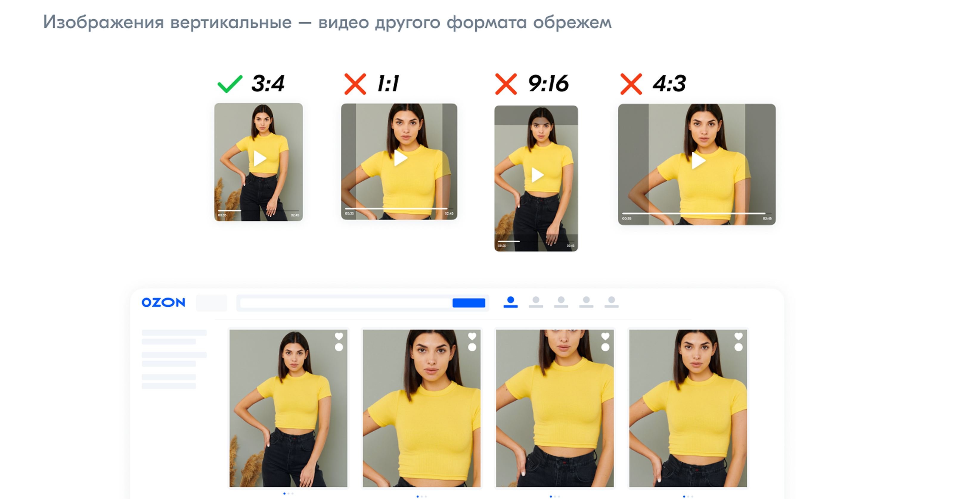The image size is (980, 499).
Task: Click the green checkmark next to 3:4
Action: 230,84
